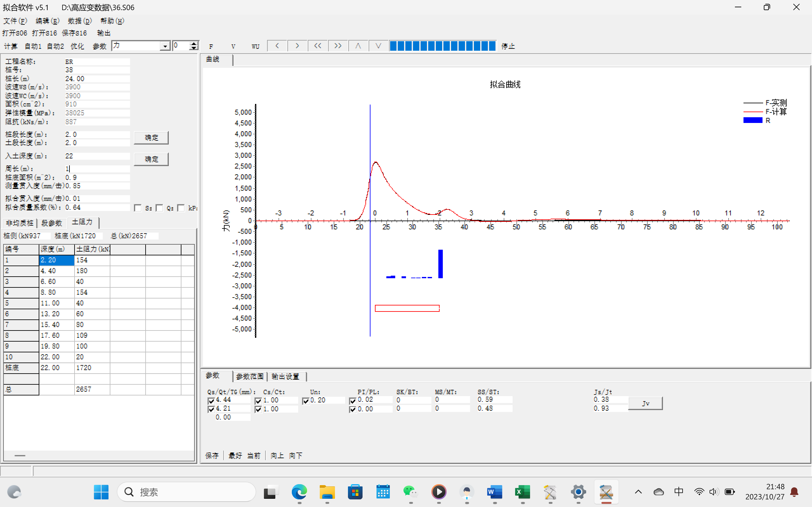Click the up caret toolbar button
Image resolution: width=812 pixels, height=507 pixels.
[358, 46]
